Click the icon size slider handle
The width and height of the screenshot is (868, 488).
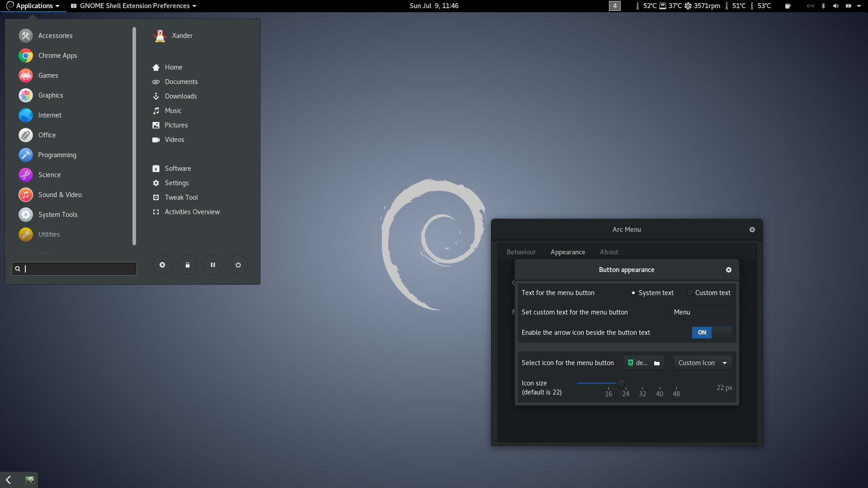click(621, 384)
